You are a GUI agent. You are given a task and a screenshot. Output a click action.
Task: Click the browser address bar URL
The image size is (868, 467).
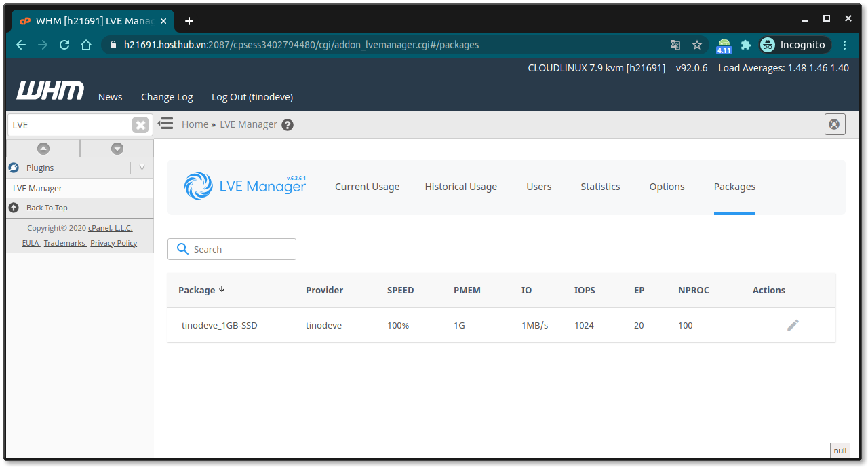(x=301, y=45)
